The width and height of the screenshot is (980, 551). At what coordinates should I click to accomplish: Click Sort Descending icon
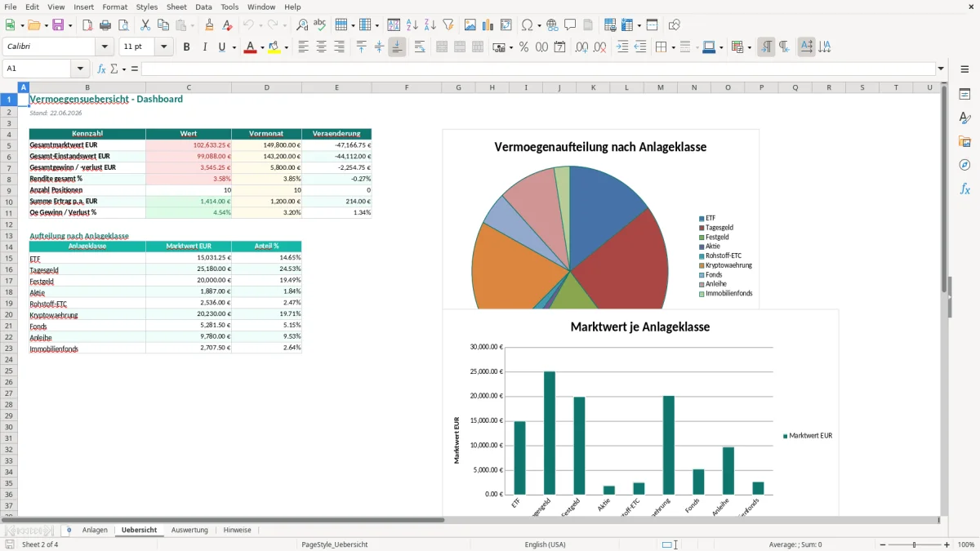[x=430, y=24]
